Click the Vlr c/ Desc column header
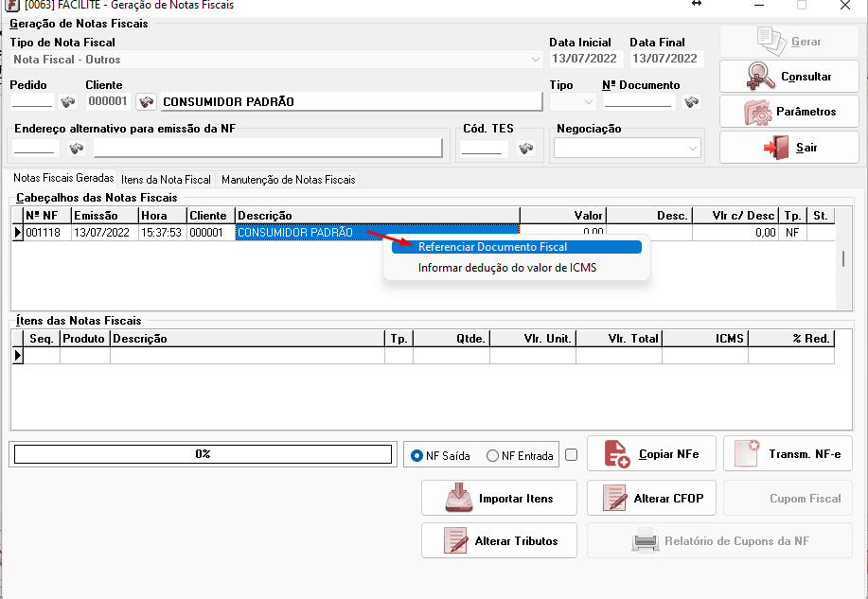 (x=735, y=216)
